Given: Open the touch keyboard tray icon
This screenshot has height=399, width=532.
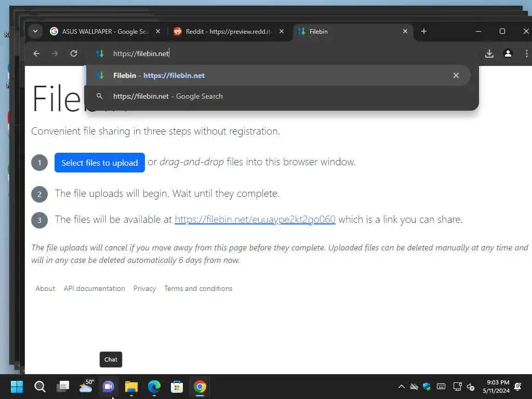Looking at the screenshot, I should click(441, 387).
